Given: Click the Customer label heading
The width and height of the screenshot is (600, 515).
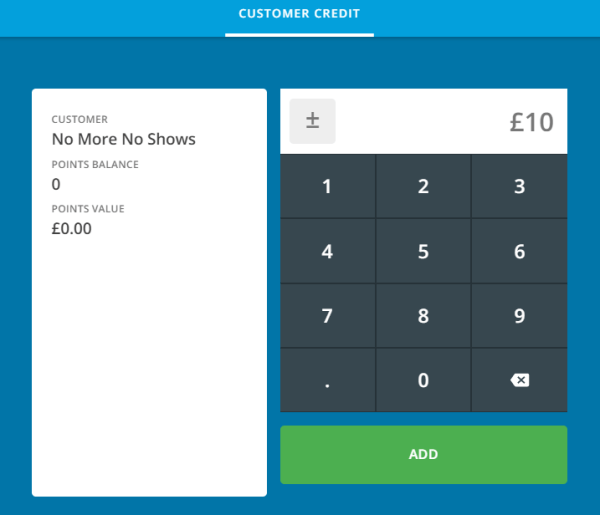Looking at the screenshot, I should point(79,120).
